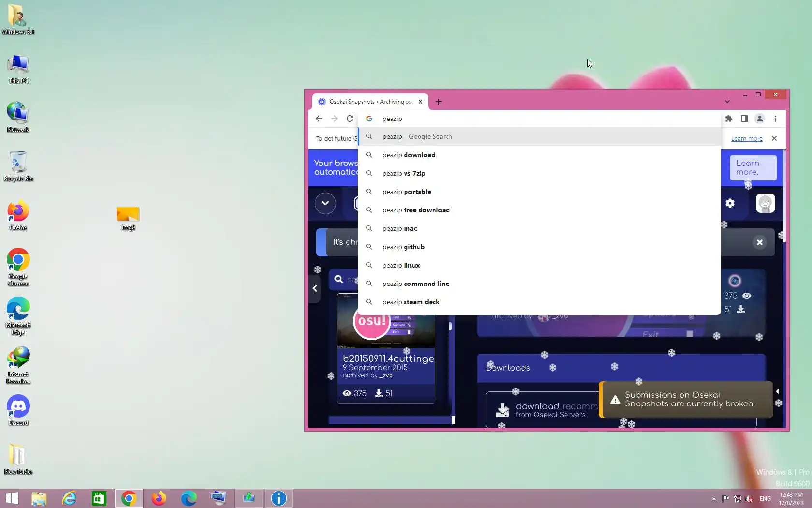Select the Discord desktop shortcut

[x=18, y=410]
